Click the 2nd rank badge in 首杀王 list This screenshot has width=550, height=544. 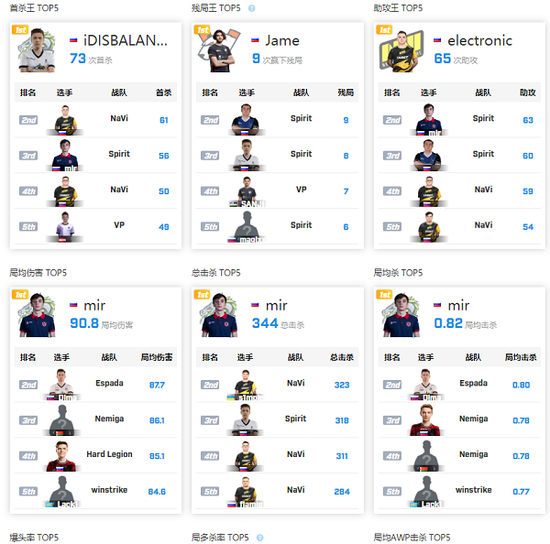(28, 120)
